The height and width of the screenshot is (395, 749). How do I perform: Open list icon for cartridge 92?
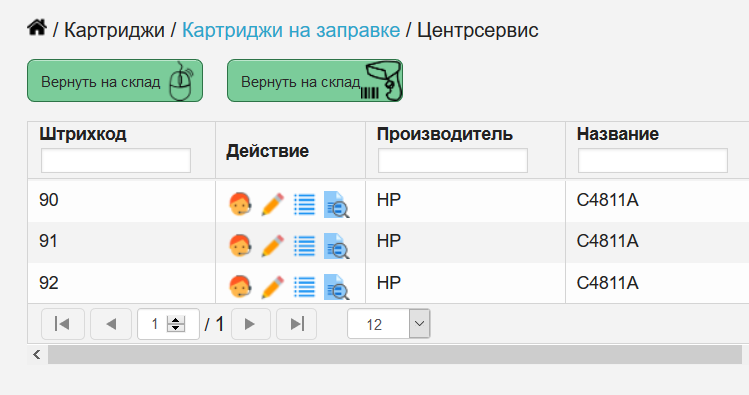point(304,287)
